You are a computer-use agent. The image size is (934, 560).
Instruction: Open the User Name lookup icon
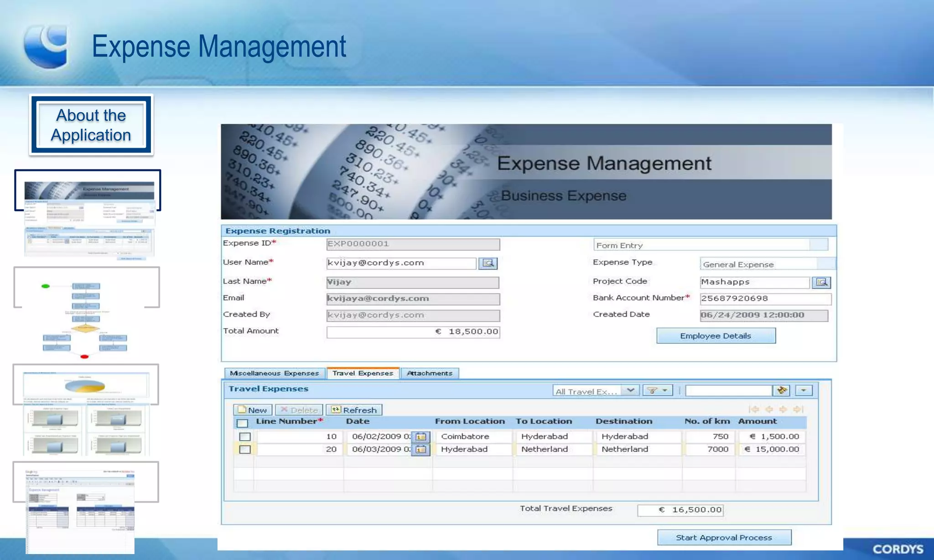488,263
